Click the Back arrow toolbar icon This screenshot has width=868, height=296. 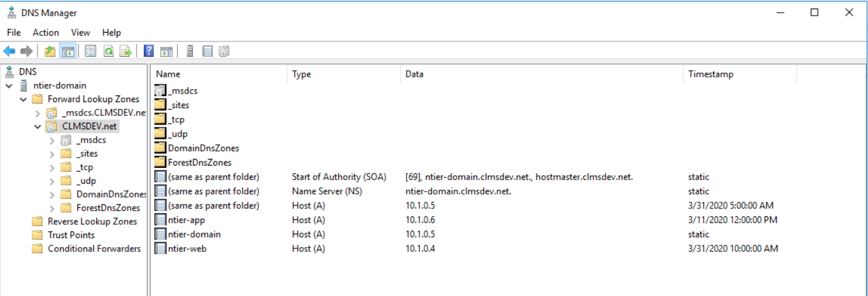coord(9,52)
